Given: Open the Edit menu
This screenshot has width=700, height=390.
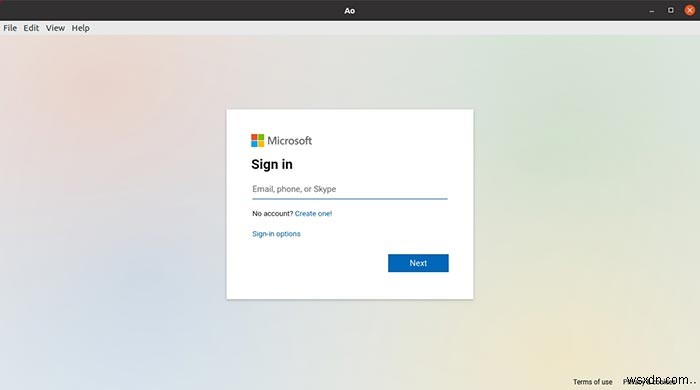Looking at the screenshot, I should pyautogui.click(x=31, y=28).
